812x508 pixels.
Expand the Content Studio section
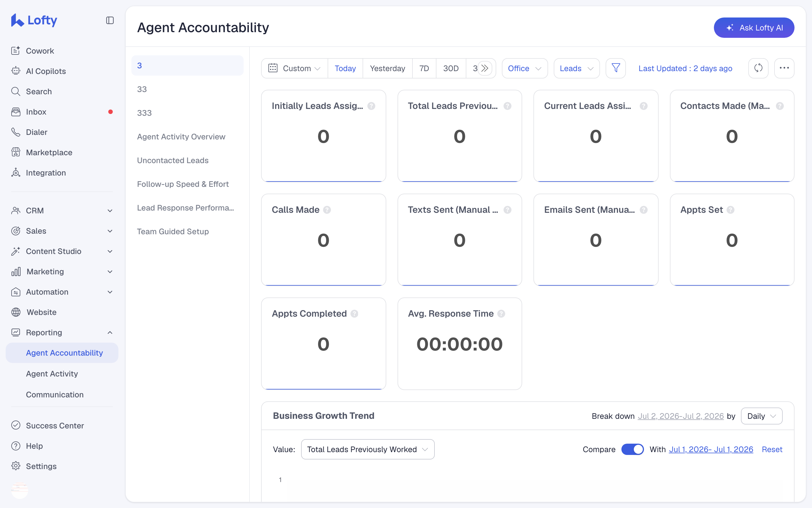point(62,251)
